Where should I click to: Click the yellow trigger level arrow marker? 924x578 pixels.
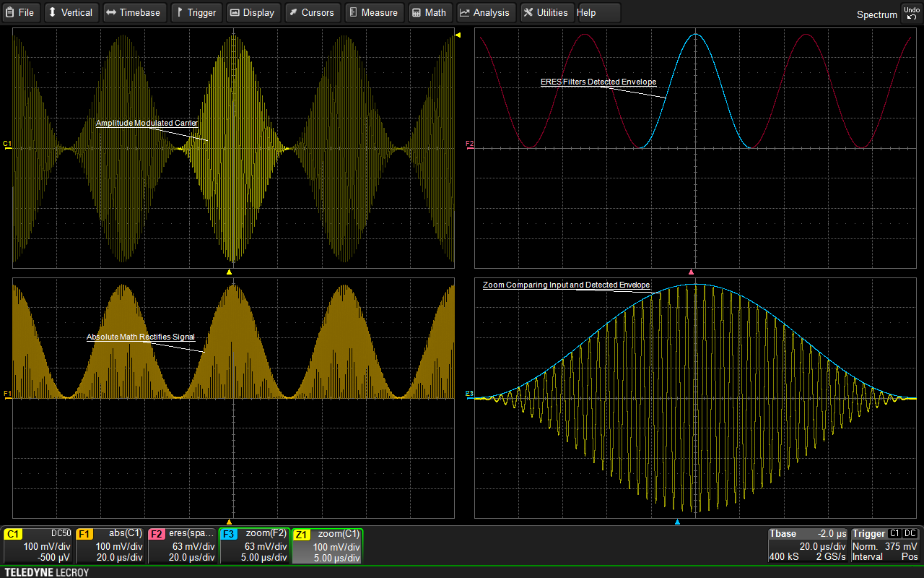click(458, 35)
